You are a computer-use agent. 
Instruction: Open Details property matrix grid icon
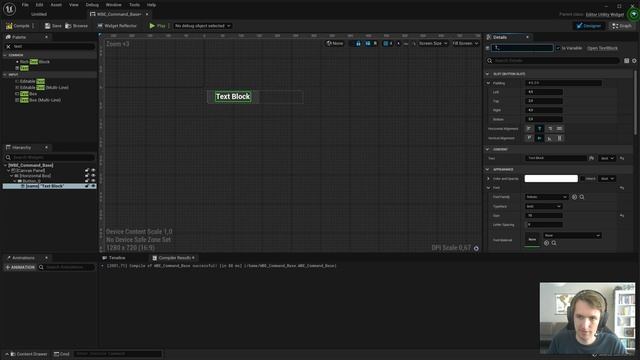(627, 61)
